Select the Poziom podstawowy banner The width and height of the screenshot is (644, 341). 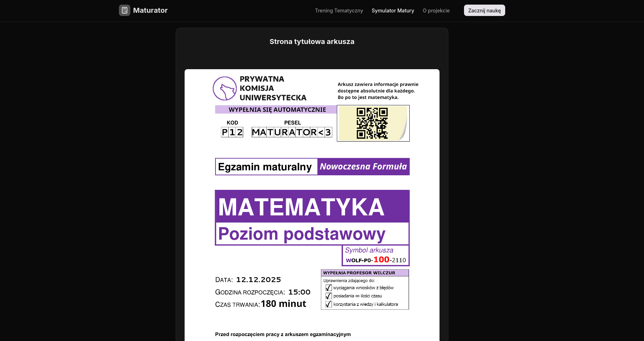[x=301, y=234]
